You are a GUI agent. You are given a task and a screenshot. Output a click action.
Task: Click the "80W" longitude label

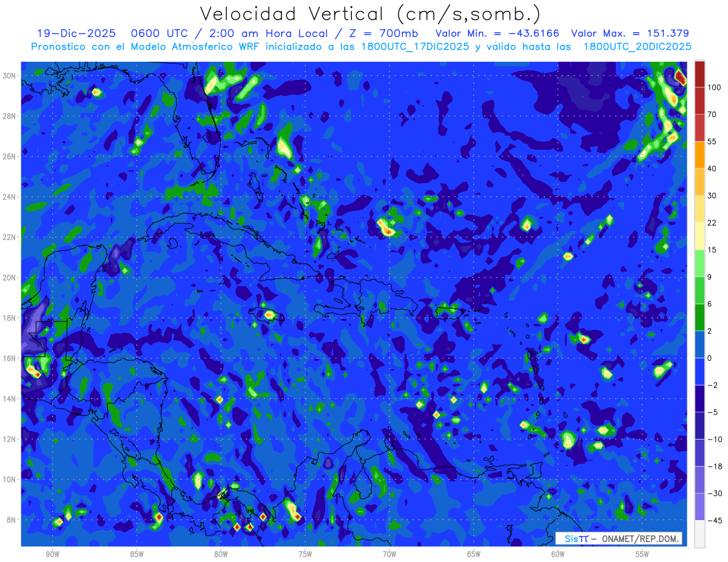221,554
